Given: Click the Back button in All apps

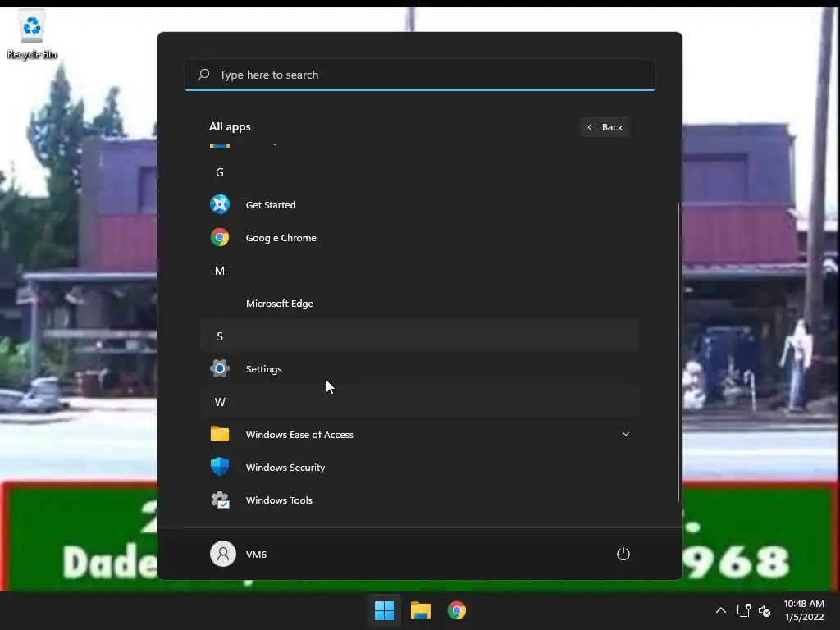Looking at the screenshot, I should pyautogui.click(x=605, y=127).
